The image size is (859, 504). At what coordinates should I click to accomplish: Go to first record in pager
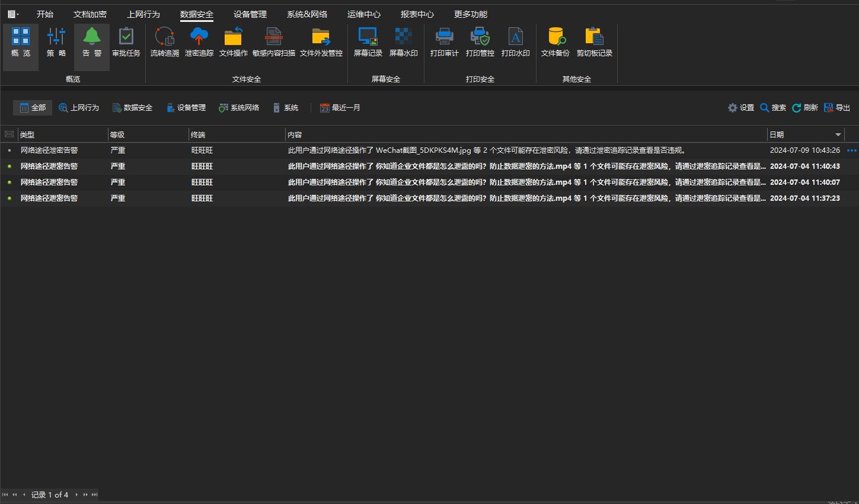point(5,495)
